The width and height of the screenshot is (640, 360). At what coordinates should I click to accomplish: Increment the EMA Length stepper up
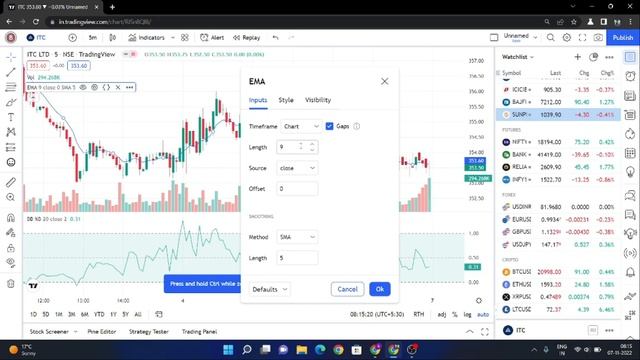tap(312, 144)
